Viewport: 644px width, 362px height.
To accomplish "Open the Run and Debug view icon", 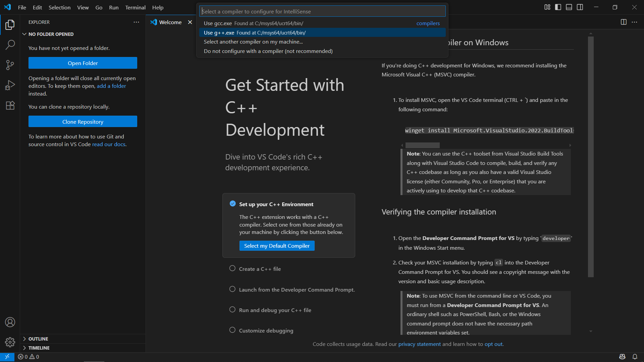I will 10,85.
